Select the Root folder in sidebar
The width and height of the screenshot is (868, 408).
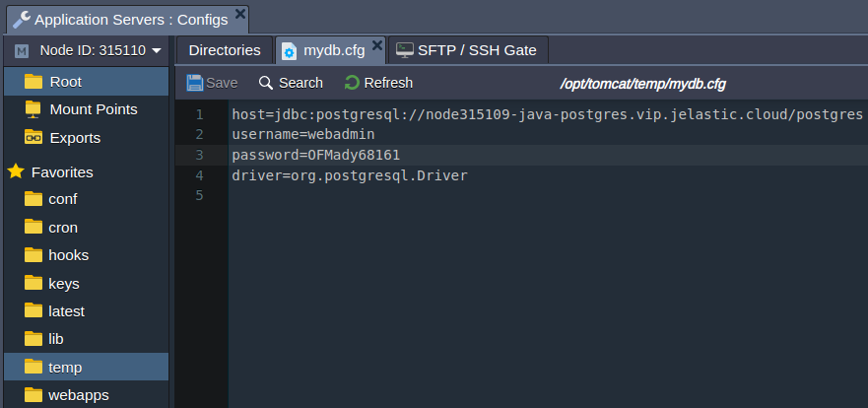pyautogui.click(x=87, y=82)
